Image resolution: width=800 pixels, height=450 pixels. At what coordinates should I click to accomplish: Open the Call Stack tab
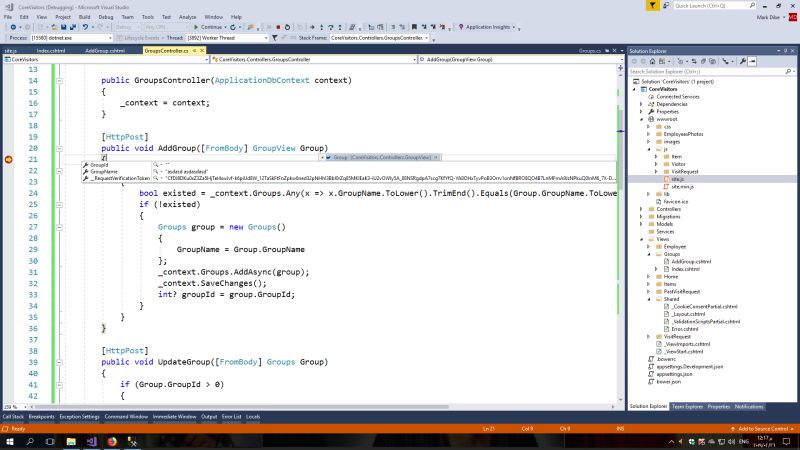(x=13, y=417)
